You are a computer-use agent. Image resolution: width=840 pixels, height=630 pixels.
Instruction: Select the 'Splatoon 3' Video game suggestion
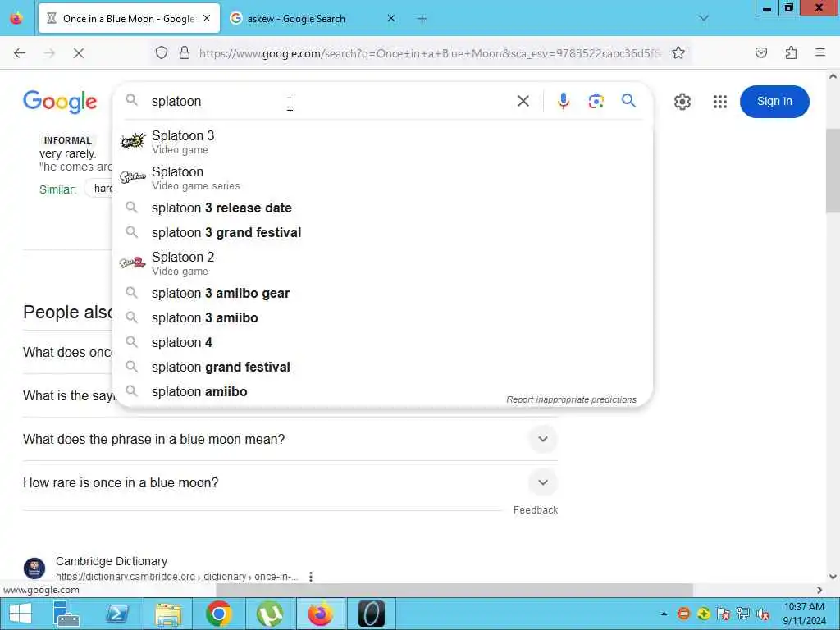[382, 142]
